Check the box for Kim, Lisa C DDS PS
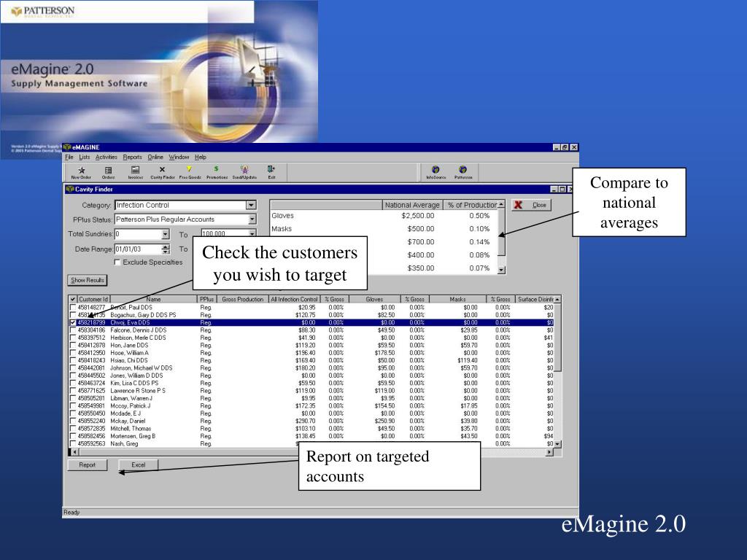The width and height of the screenshot is (747, 560). 73,383
